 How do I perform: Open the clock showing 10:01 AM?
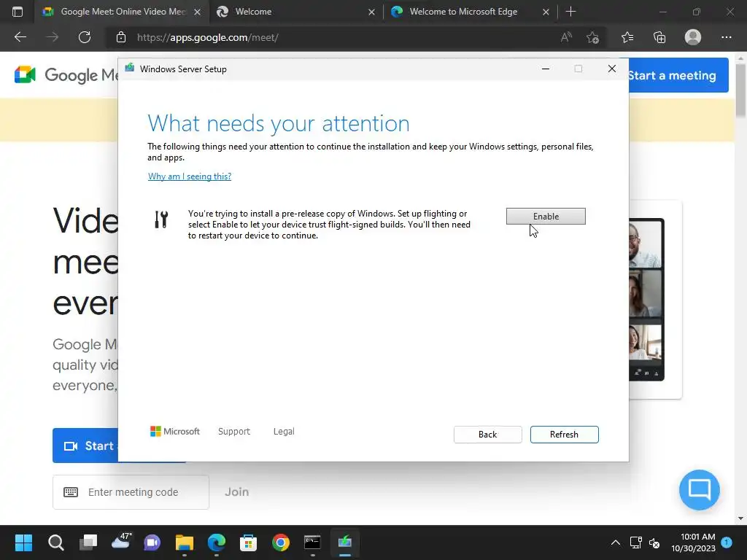pyautogui.click(x=693, y=542)
